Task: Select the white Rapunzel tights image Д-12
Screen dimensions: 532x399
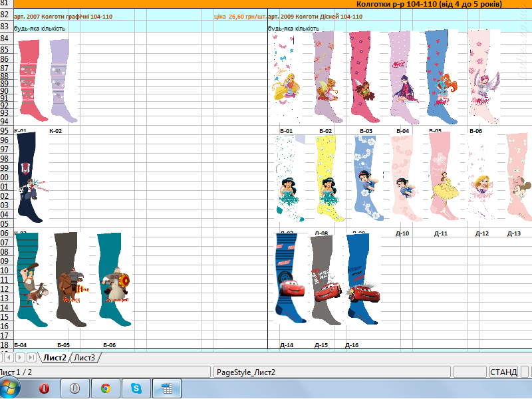Action: point(481,177)
